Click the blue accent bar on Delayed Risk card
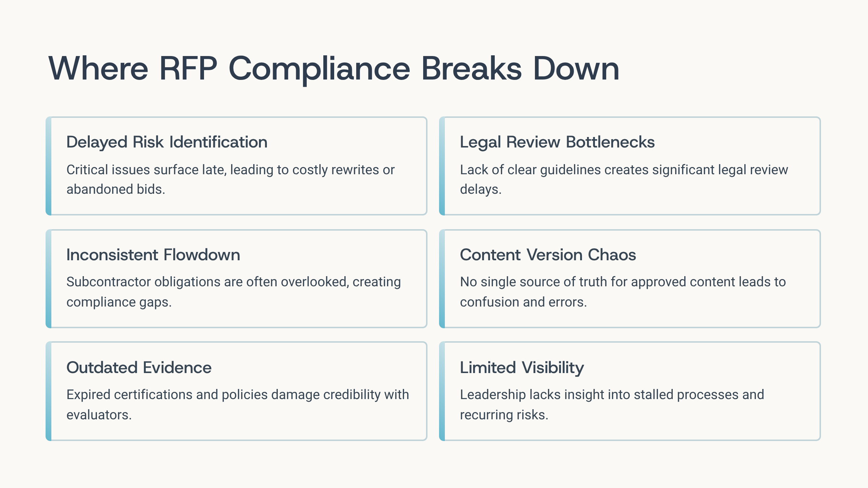The width and height of the screenshot is (868, 488). coord(48,166)
